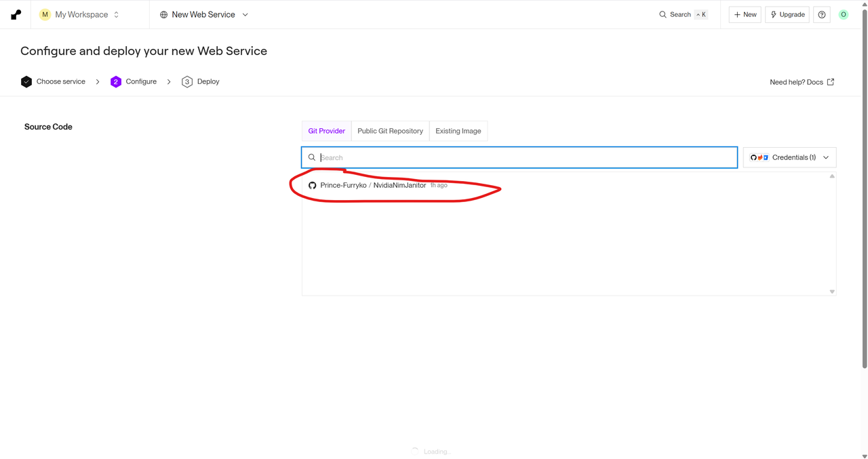Click the Source Code section heading

(48, 127)
